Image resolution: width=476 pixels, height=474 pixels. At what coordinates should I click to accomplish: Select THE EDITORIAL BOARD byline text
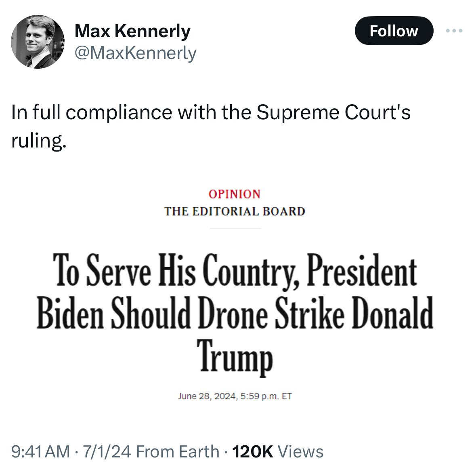click(x=234, y=211)
